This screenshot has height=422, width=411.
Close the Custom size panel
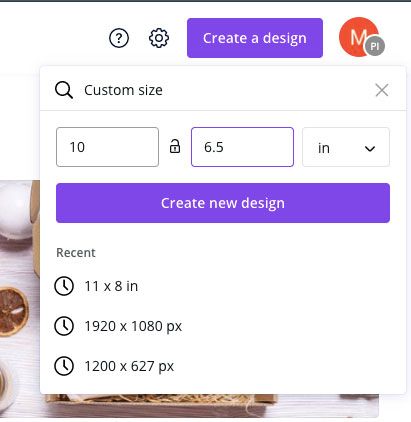382,90
